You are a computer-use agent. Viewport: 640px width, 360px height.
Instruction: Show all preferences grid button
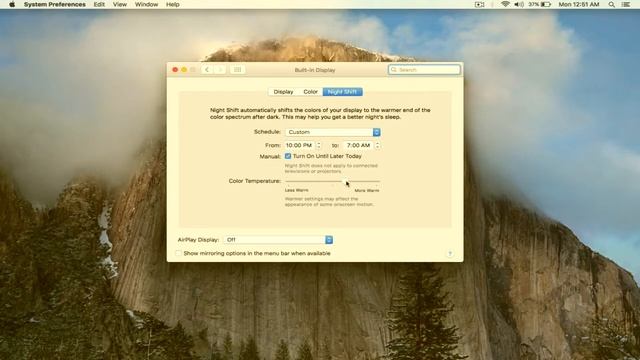(x=238, y=70)
